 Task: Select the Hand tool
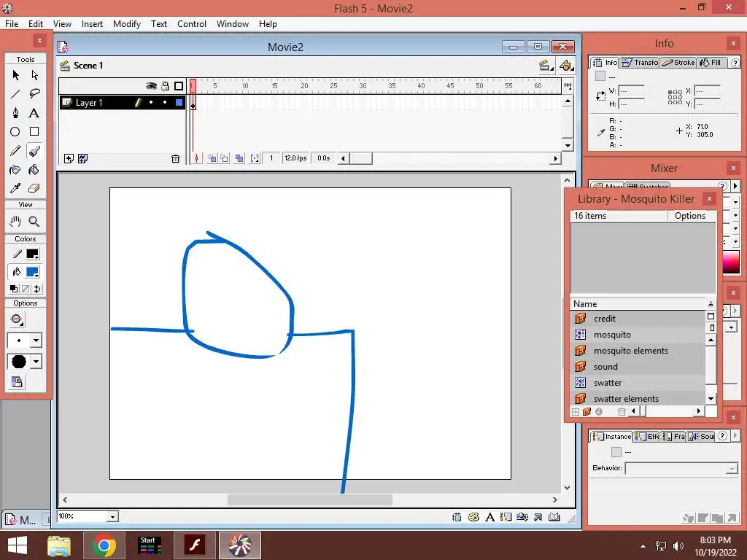click(15, 222)
